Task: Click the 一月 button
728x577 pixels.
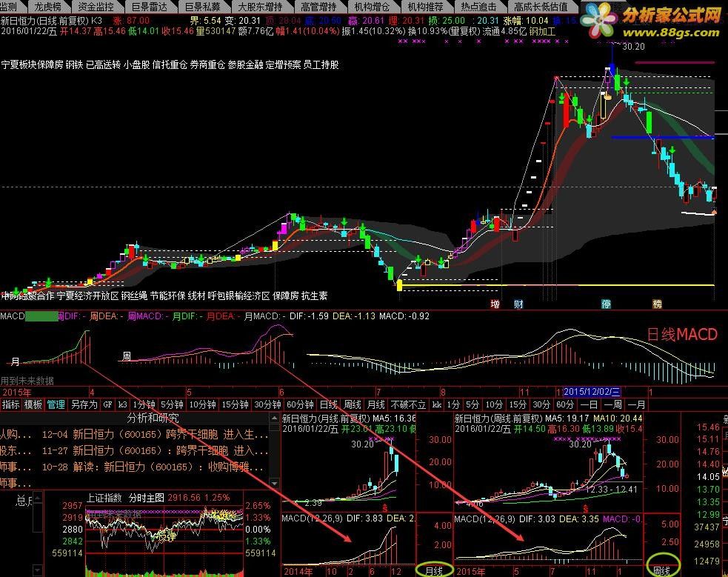Action: click(x=636, y=404)
